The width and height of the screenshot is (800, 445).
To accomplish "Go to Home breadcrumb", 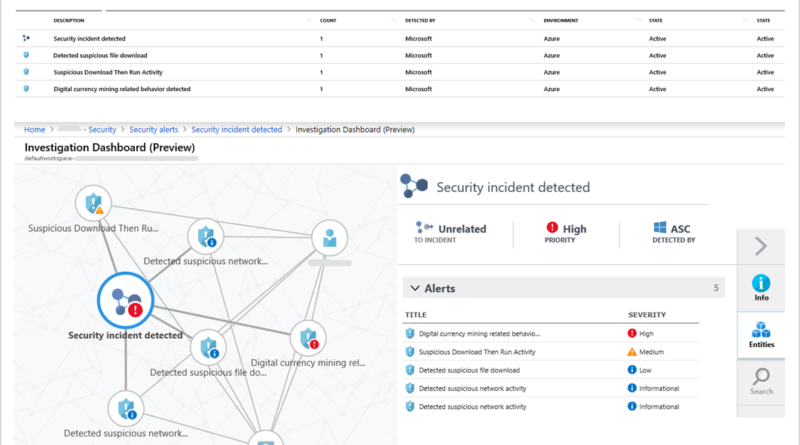I will (x=35, y=130).
